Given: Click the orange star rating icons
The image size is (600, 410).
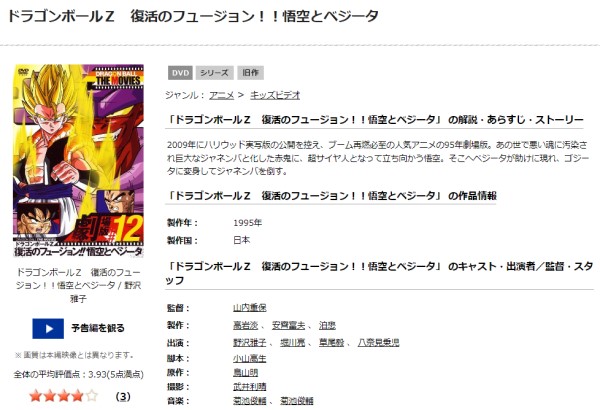Looking at the screenshot, I should 63,396.
